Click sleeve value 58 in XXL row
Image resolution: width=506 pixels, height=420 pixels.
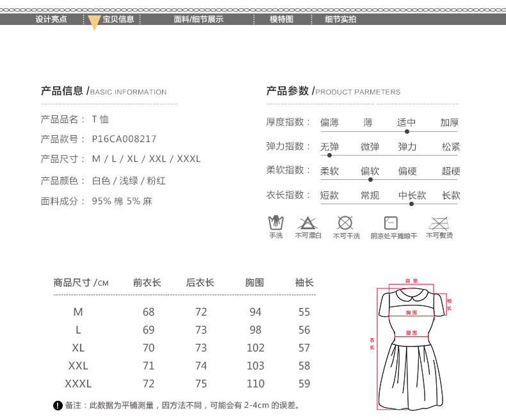point(304,366)
